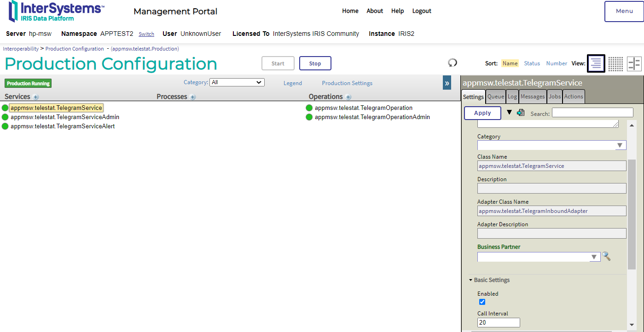Screen dimensions: 644x332
Task: Select the monitor grid view icon
Action: tap(615, 63)
